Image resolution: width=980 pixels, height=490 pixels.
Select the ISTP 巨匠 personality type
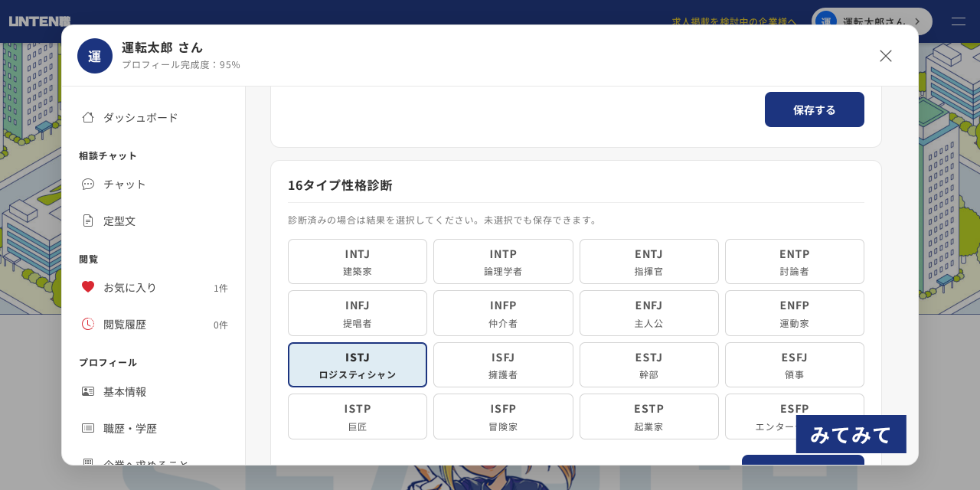(x=358, y=416)
